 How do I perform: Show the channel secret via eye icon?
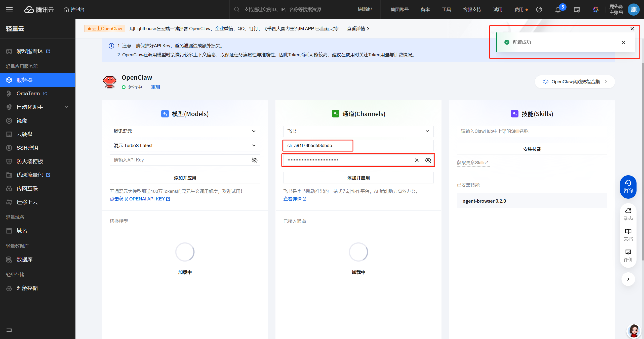tap(428, 160)
